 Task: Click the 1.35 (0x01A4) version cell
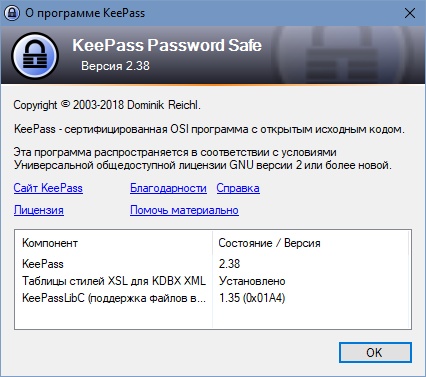[x=252, y=298]
